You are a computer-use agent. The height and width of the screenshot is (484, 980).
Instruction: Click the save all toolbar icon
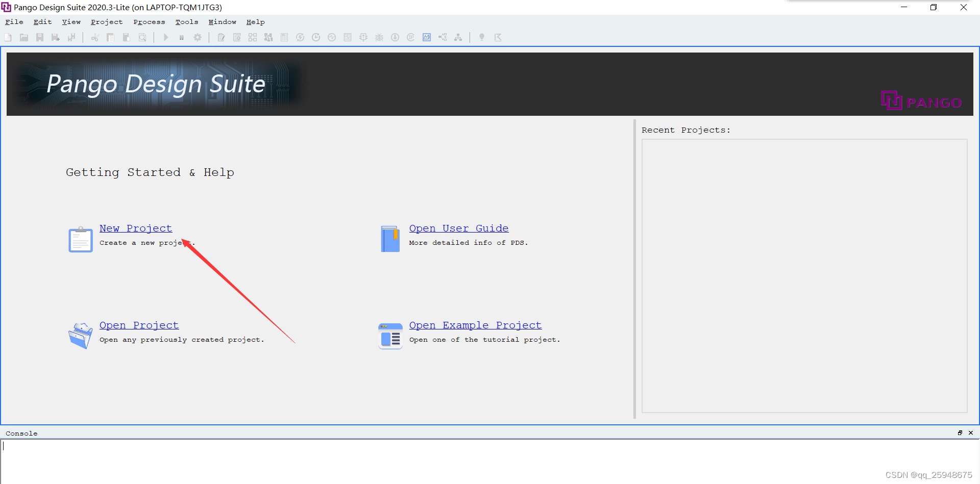(71, 37)
